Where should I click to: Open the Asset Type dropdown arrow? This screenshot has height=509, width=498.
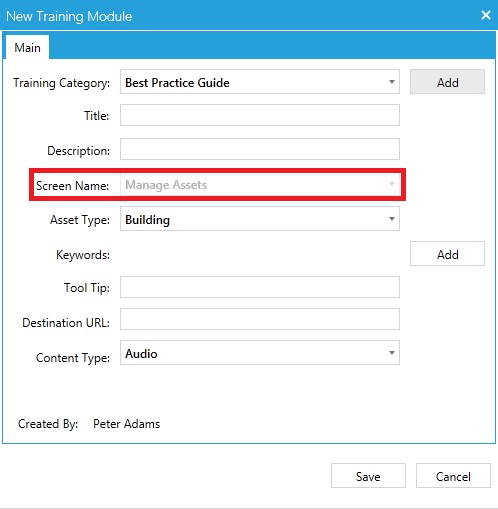click(392, 219)
